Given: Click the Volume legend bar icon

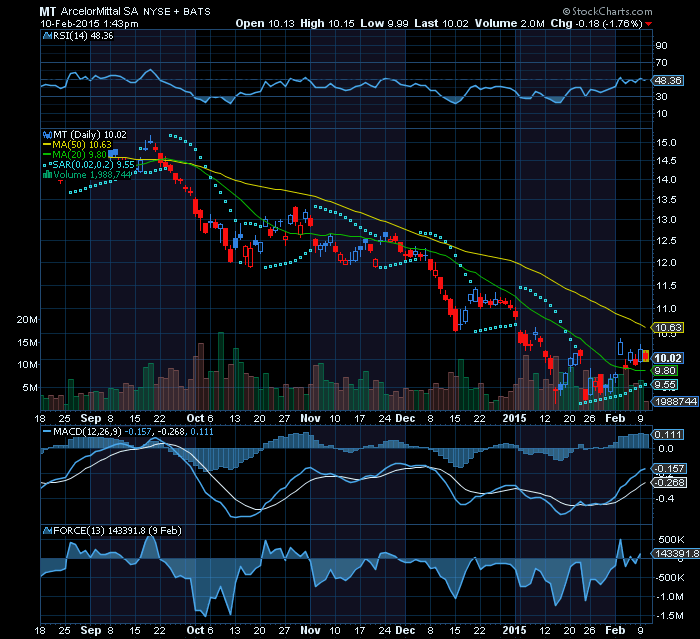Looking at the screenshot, I should (47, 175).
